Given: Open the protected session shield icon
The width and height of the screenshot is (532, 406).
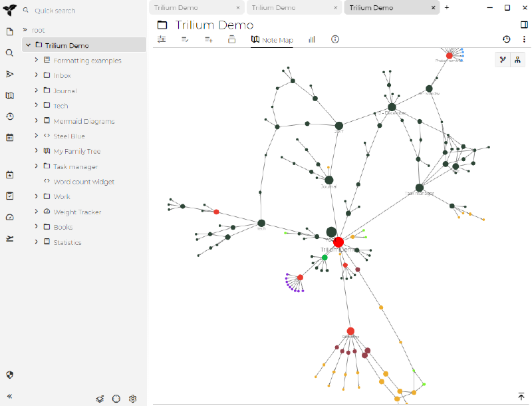Looking at the screenshot, I should tap(10, 375).
